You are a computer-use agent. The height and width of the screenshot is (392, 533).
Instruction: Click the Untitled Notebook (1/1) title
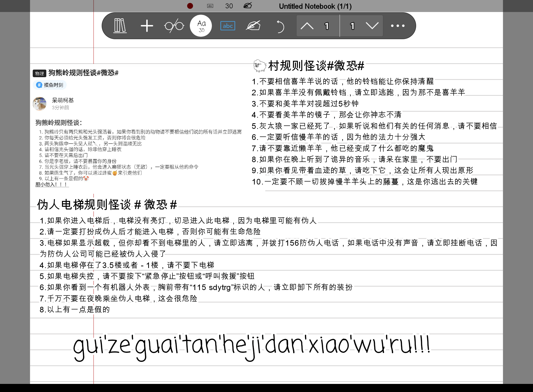pos(315,6)
